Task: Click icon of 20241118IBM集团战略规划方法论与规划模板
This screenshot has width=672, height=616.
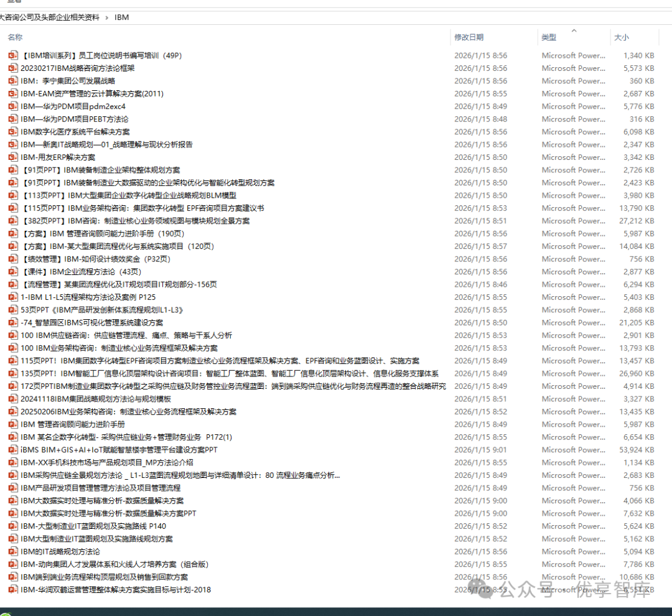Action: [x=13, y=399]
